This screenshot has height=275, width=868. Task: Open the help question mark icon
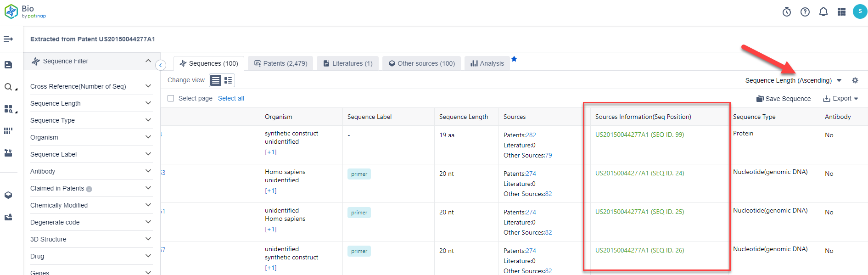pos(805,12)
